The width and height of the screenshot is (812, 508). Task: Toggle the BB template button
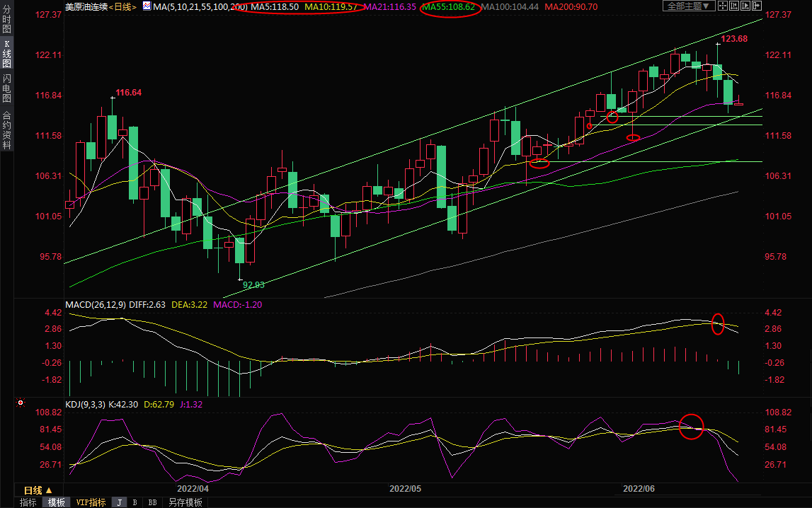[152, 502]
